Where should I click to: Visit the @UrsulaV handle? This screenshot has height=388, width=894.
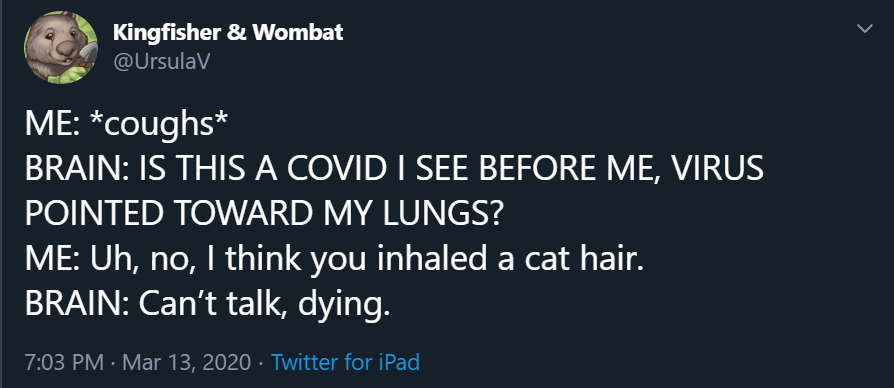[161, 62]
